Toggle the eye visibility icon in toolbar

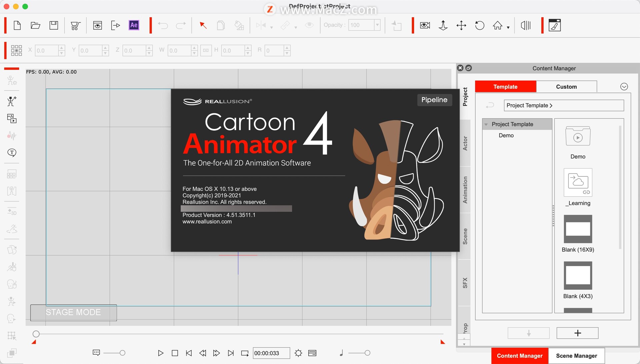pyautogui.click(x=309, y=25)
